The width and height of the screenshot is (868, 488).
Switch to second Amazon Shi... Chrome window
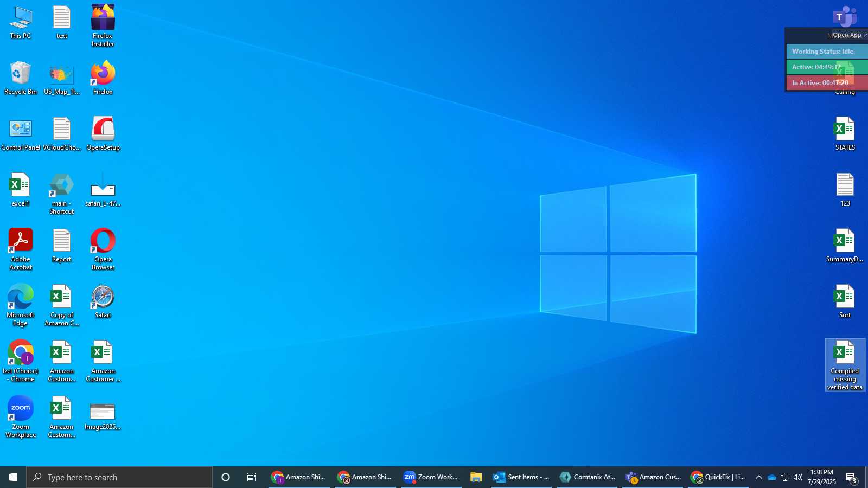coord(365,477)
